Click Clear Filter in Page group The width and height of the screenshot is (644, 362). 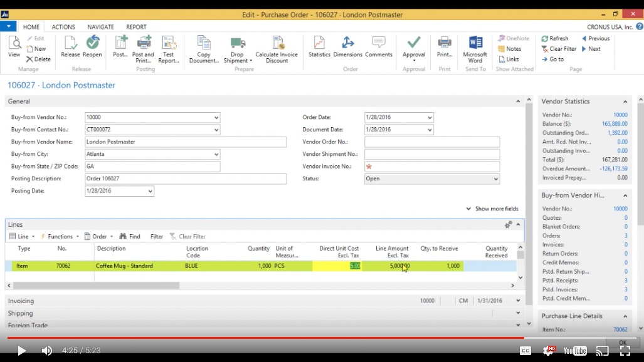point(559,48)
